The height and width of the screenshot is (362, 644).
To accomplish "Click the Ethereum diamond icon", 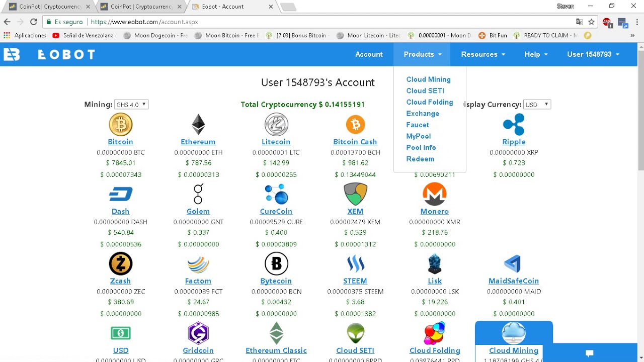I will (x=198, y=124).
